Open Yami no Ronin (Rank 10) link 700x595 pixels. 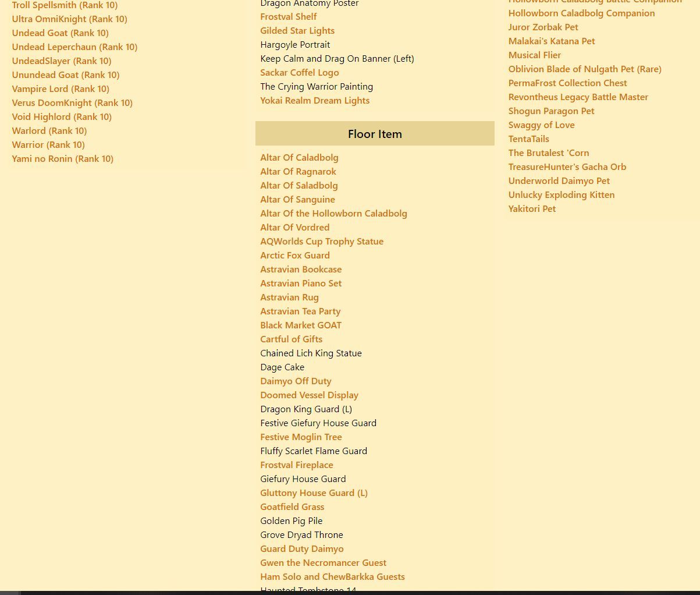tap(63, 158)
